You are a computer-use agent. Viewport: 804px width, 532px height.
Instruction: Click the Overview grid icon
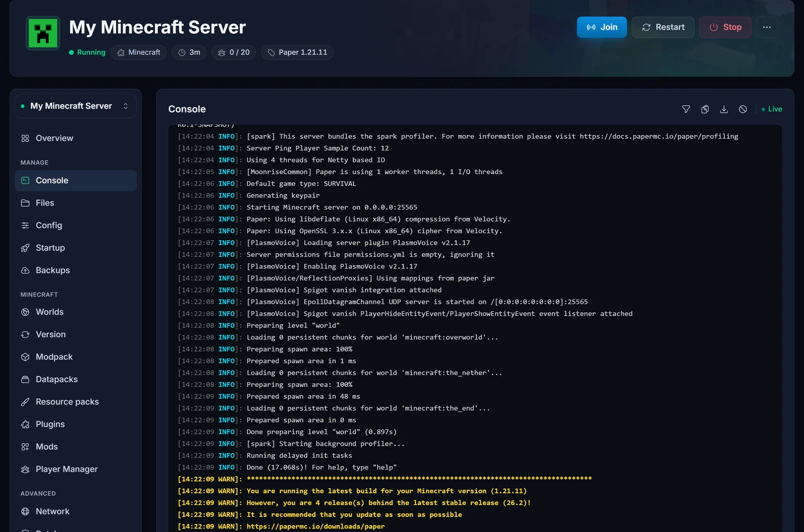pos(25,138)
